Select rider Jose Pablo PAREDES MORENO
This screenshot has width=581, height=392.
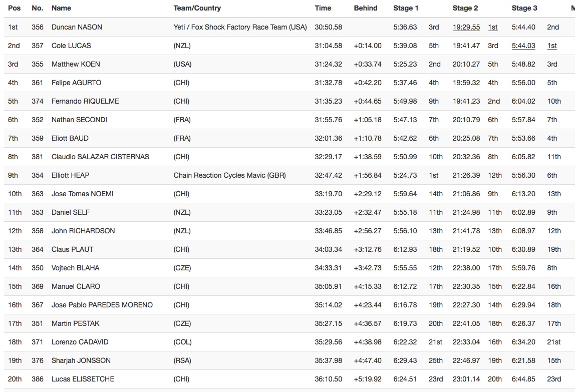tap(102, 305)
